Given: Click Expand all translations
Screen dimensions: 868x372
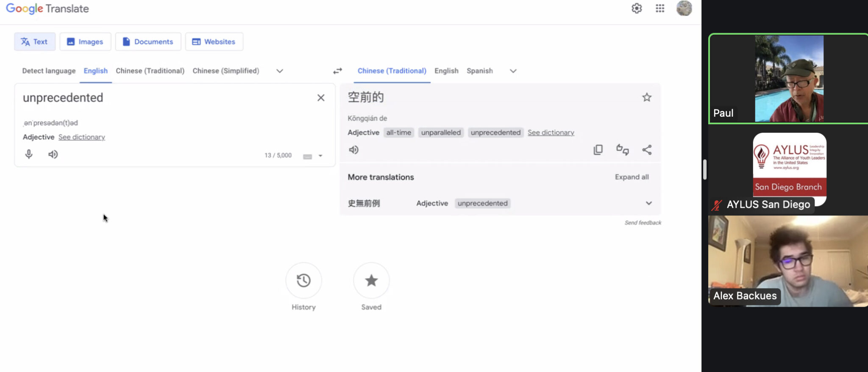Looking at the screenshot, I should tap(632, 177).
